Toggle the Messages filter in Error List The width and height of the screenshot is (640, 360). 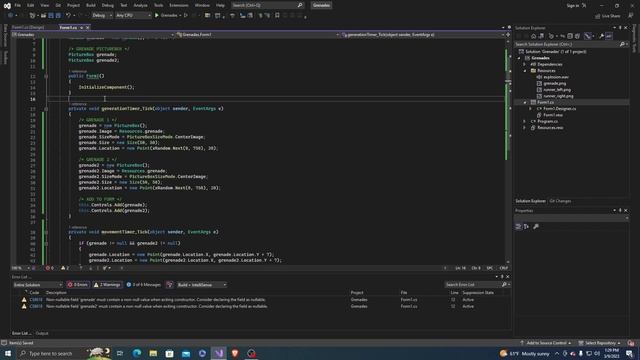tap(143, 284)
